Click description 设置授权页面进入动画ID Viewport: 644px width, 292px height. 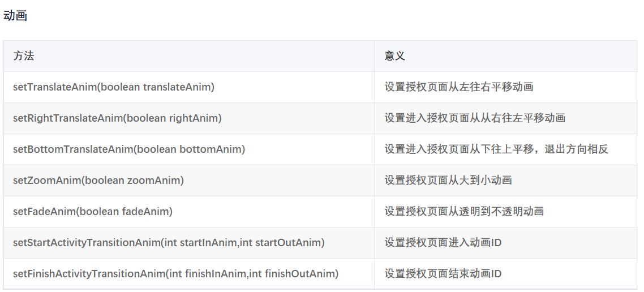point(443,243)
